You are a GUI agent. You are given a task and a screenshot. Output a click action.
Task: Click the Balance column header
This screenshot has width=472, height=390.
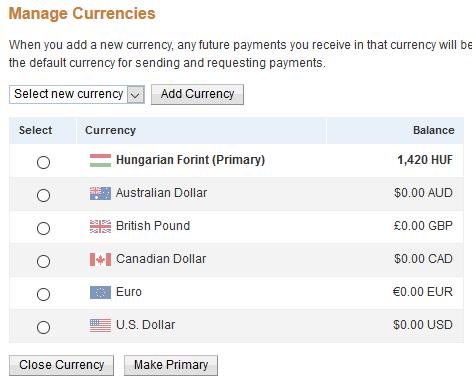[x=434, y=130]
